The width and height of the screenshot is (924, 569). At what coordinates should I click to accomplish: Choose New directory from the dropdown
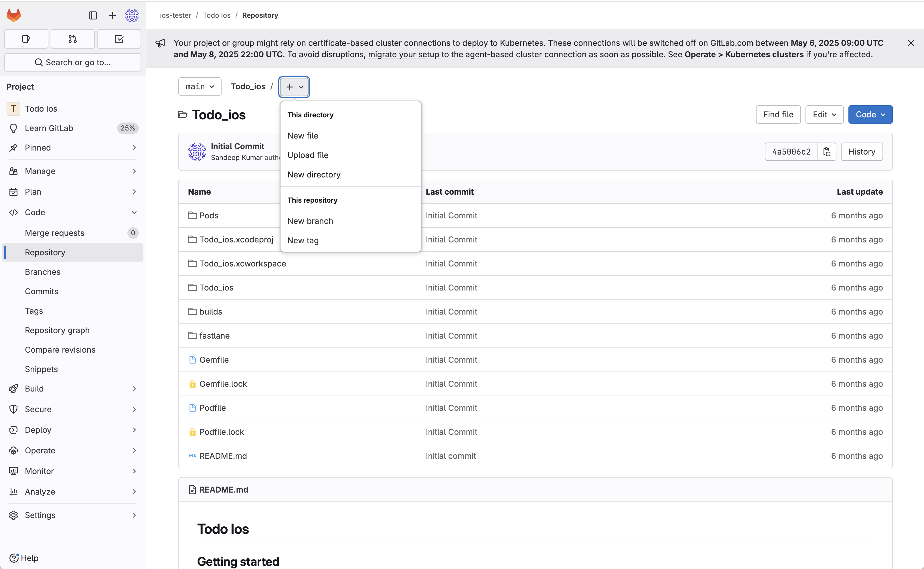[x=350, y=175]
